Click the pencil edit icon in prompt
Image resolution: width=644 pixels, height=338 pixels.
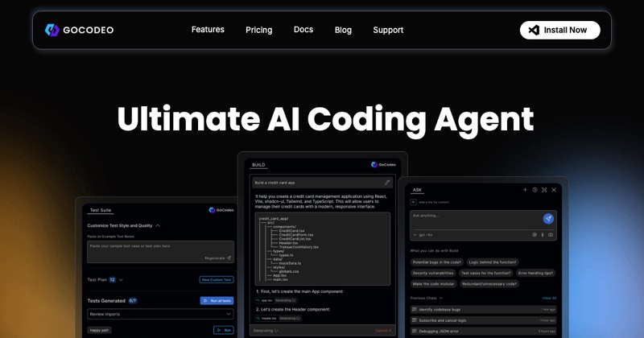pyautogui.click(x=387, y=183)
